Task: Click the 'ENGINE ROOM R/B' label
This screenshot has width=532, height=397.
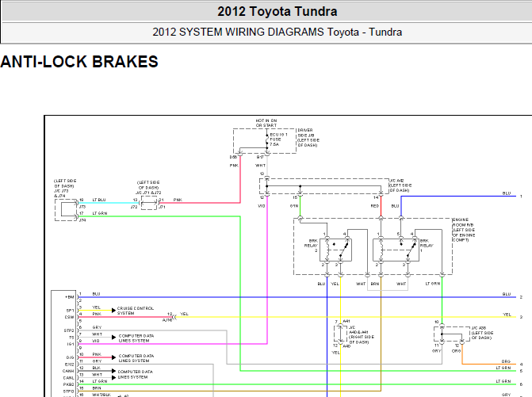Action: [464, 230]
